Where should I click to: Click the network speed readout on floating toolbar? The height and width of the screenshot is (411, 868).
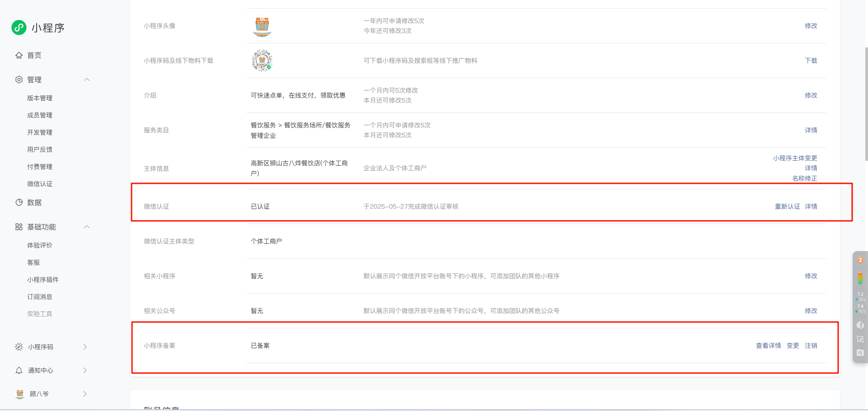pyautogui.click(x=860, y=303)
